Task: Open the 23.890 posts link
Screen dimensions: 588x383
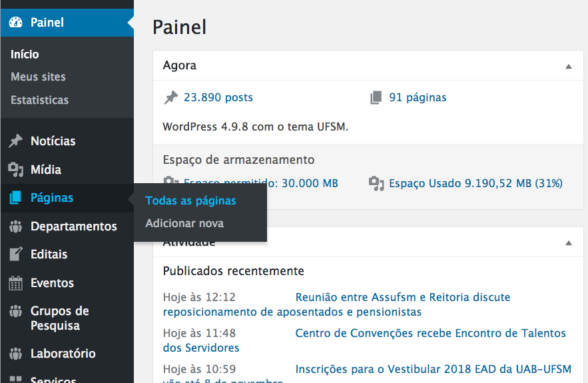Action: (218, 97)
